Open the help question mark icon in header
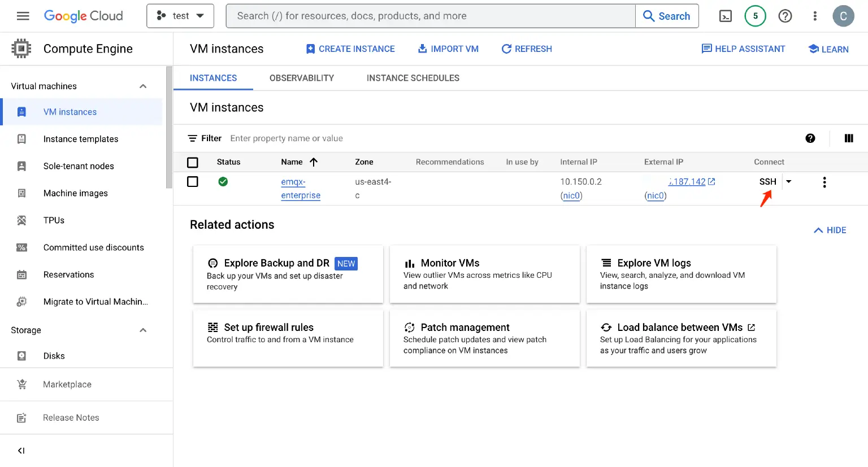 click(x=785, y=16)
